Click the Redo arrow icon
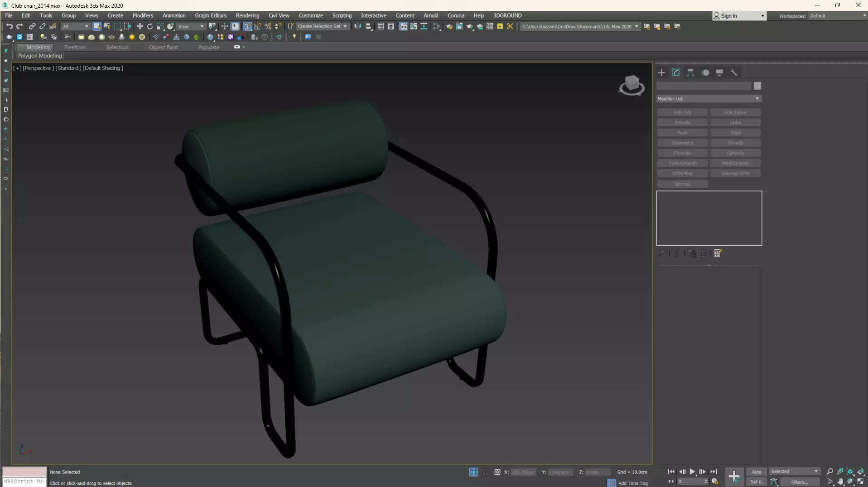Screen dimensions: 868x487 point(19,26)
